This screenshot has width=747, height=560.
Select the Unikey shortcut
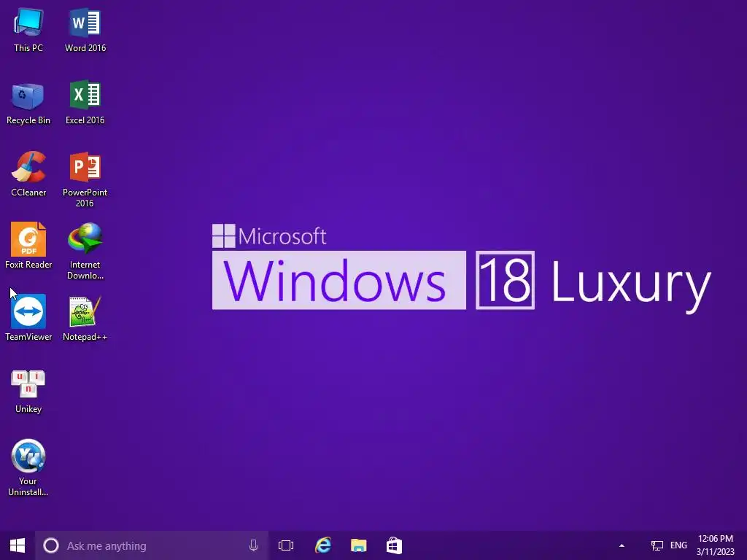click(28, 392)
